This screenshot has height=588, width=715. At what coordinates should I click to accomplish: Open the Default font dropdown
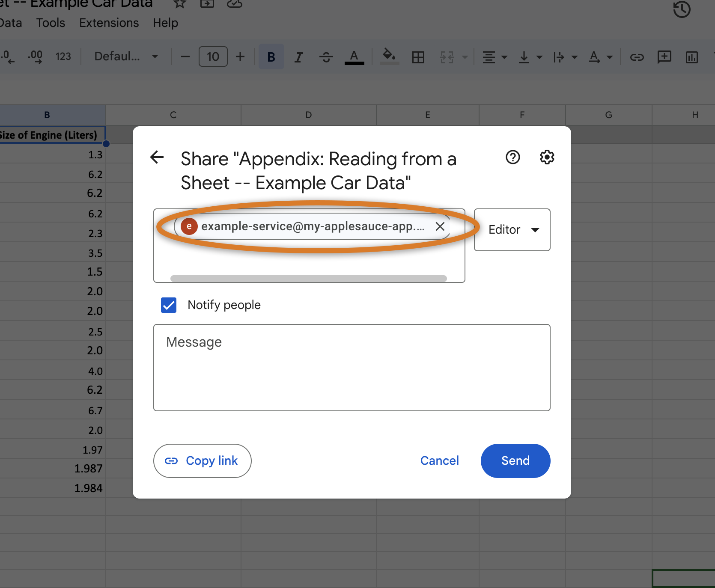click(x=126, y=56)
